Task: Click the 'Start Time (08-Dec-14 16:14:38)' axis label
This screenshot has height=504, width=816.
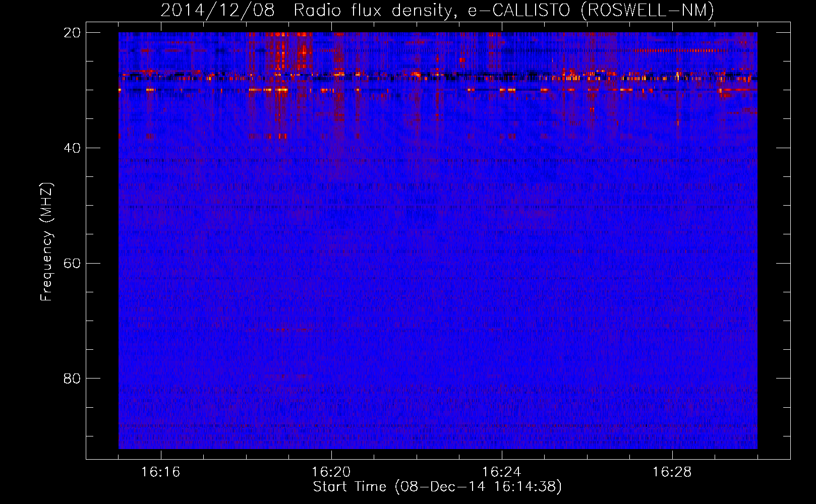Action: click(x=437, y=487)
